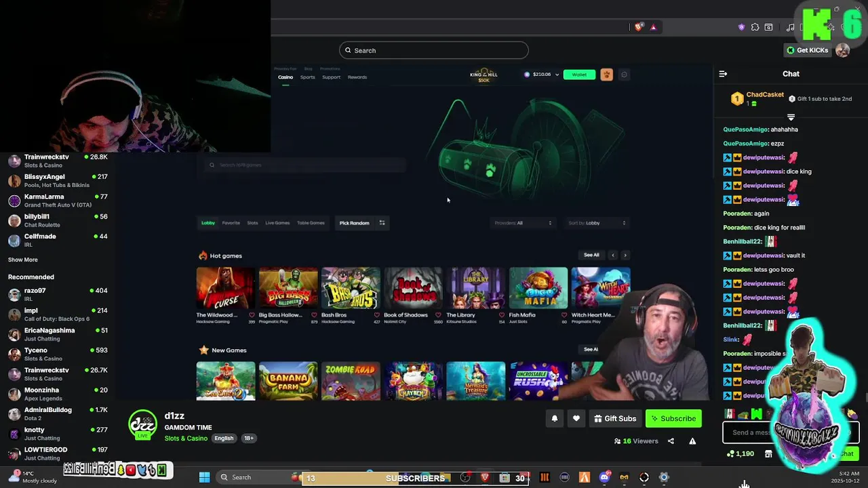This screenshot has width=868, height=488.
Task: Click the purple VPN shield icon
Action: point(741,27)
